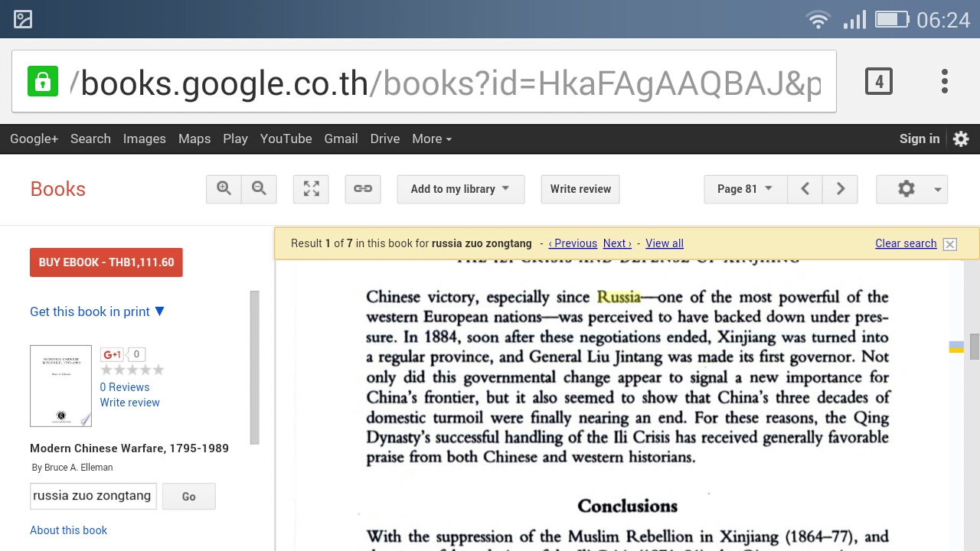This screenshot has width=980, height=551.
Task: Click Sign in link
Action: coord(920,139)
